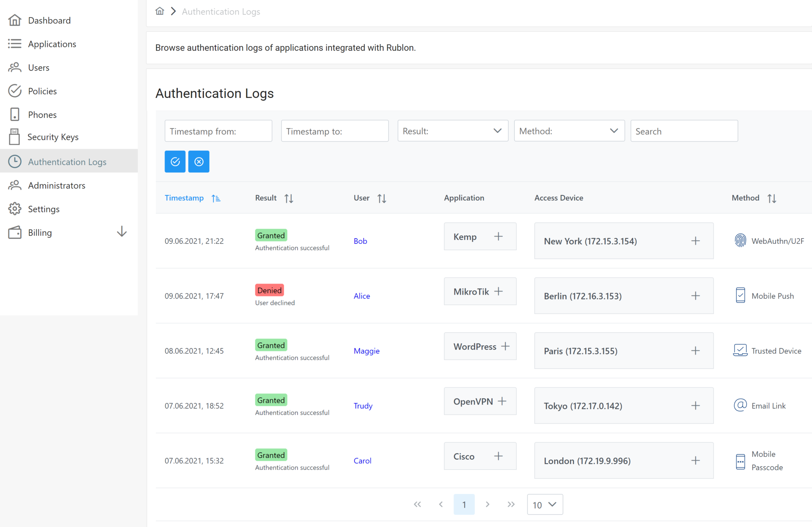Open user Carol's profile link
The width and height of the screenshot is (812, 527).
click(x=362, y=460)
